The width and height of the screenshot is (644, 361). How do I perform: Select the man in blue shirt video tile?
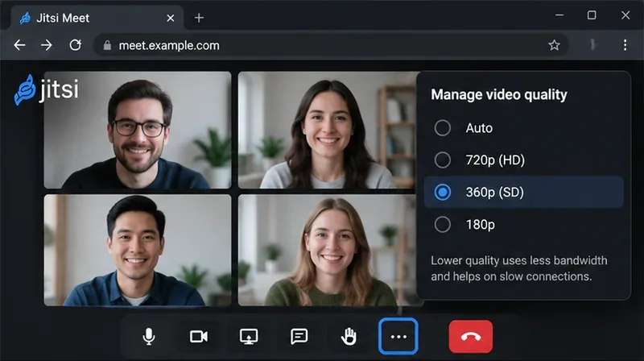(x=138, y=250)
